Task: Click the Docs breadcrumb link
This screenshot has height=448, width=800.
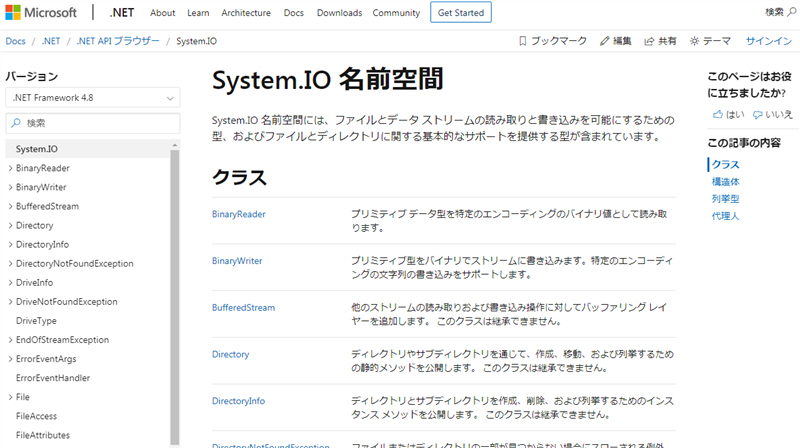Action: pos(15,41)
